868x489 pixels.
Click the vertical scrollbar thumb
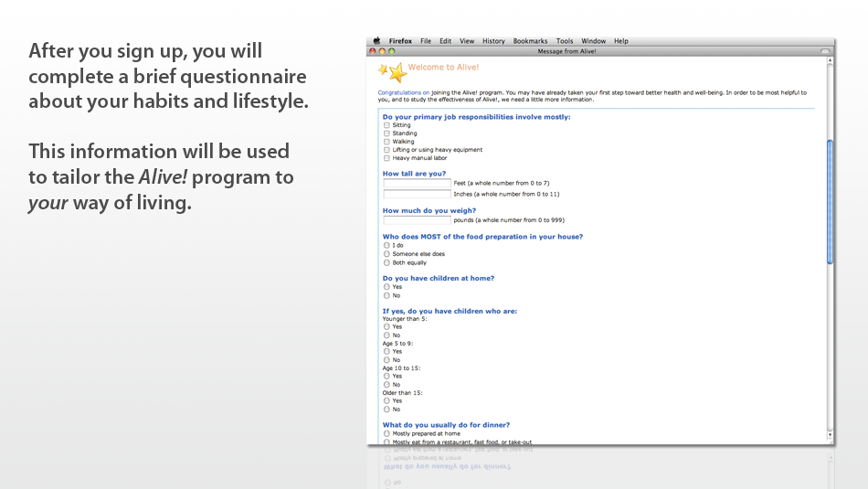[830, 201]
